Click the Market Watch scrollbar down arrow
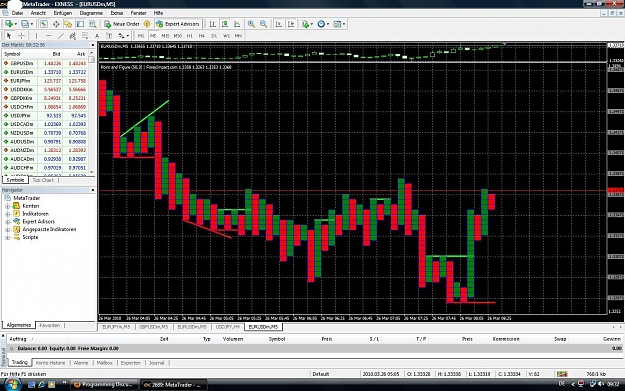This screenshot has height=391, width=625. [x=92, y=172]
